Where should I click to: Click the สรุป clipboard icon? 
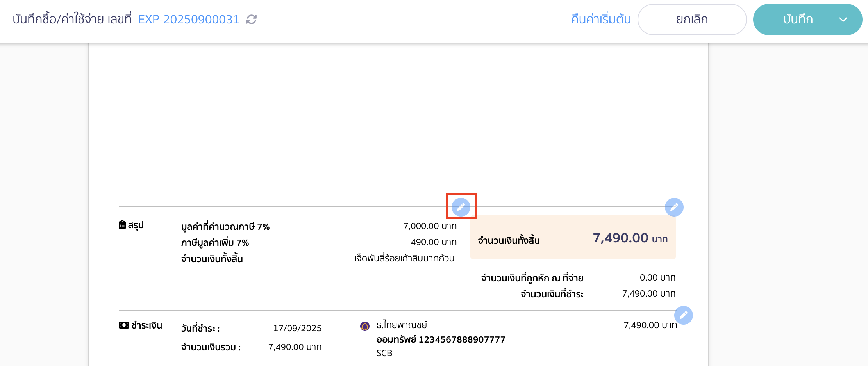click(x=122, y=225)
